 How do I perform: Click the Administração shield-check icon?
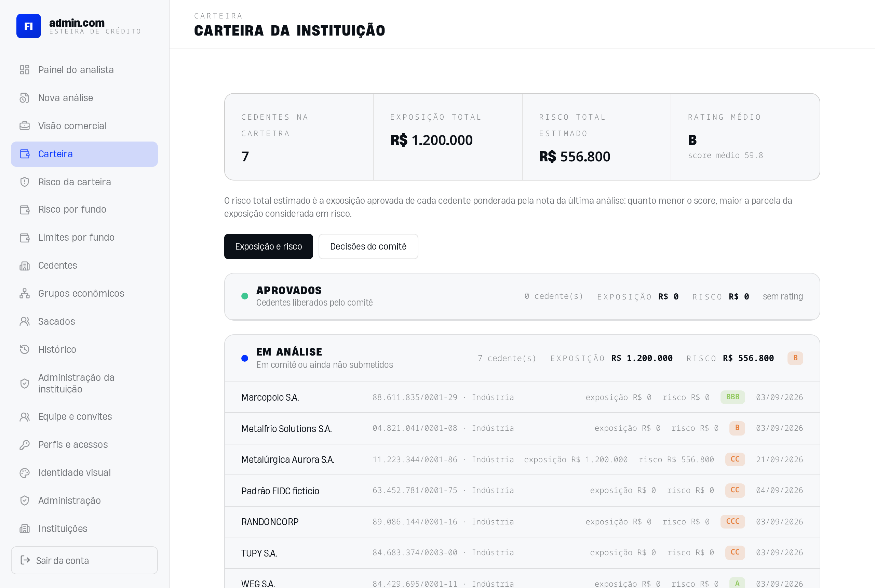(x=25, y=500)
